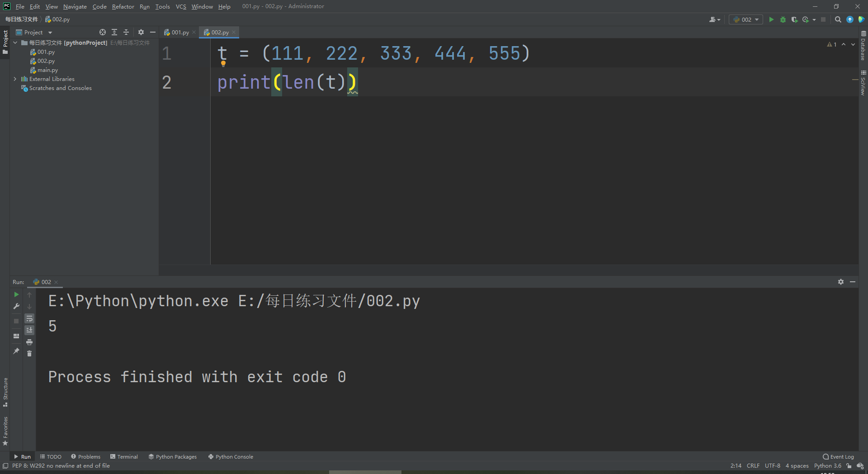
Task: Open the Favorites side panel
Action: (5, 431)
